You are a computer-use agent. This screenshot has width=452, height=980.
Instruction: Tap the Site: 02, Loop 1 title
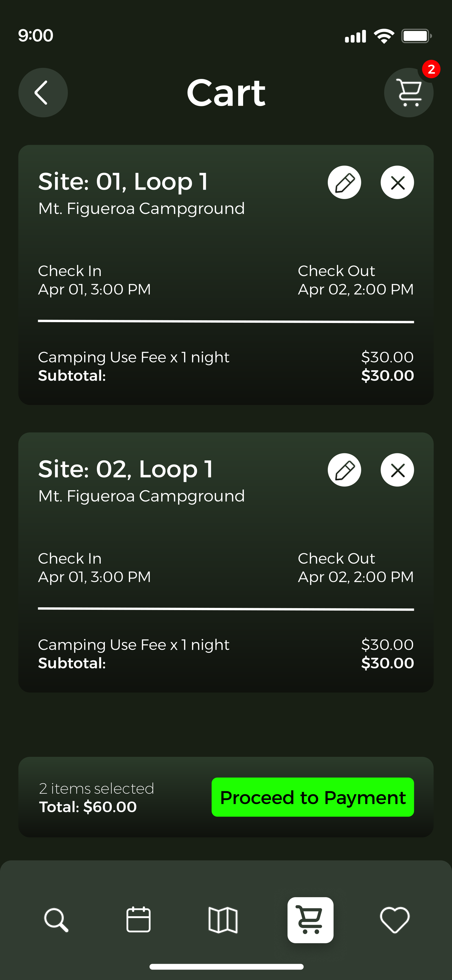[126, 469]
